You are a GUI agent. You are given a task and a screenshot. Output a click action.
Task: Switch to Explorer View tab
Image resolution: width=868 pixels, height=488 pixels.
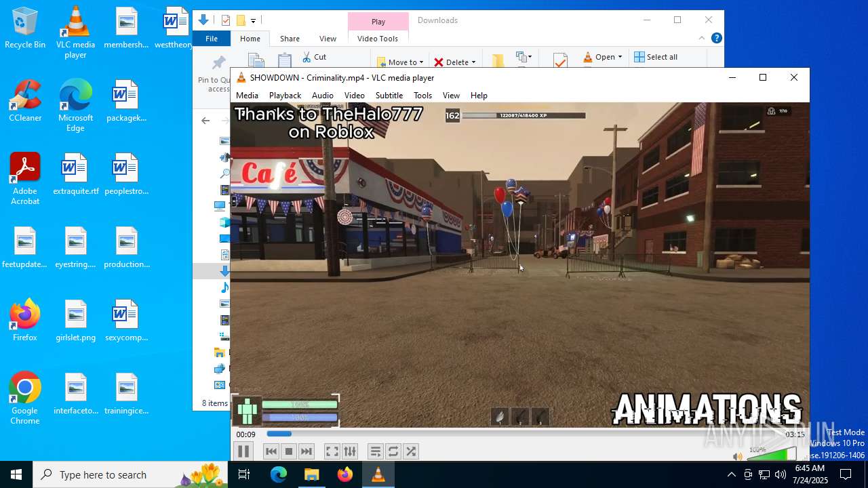[328, 39]
